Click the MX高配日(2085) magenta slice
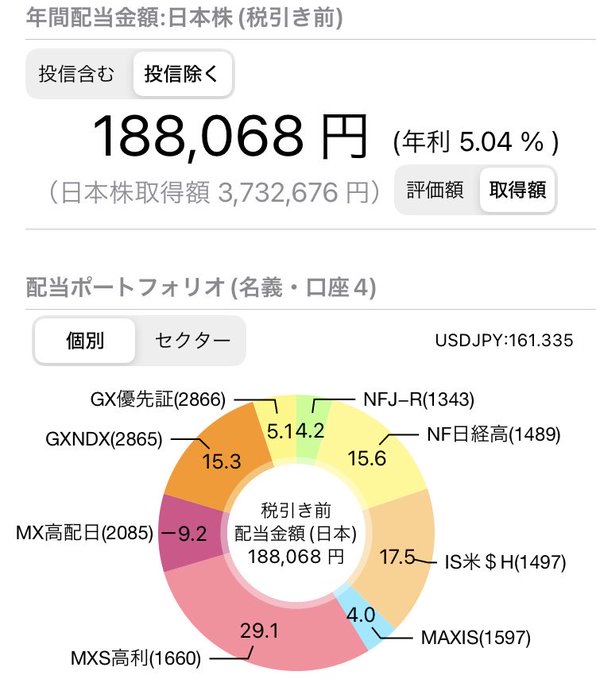The image size is (596, 679). pyautogui.click(x=191, y=534)
